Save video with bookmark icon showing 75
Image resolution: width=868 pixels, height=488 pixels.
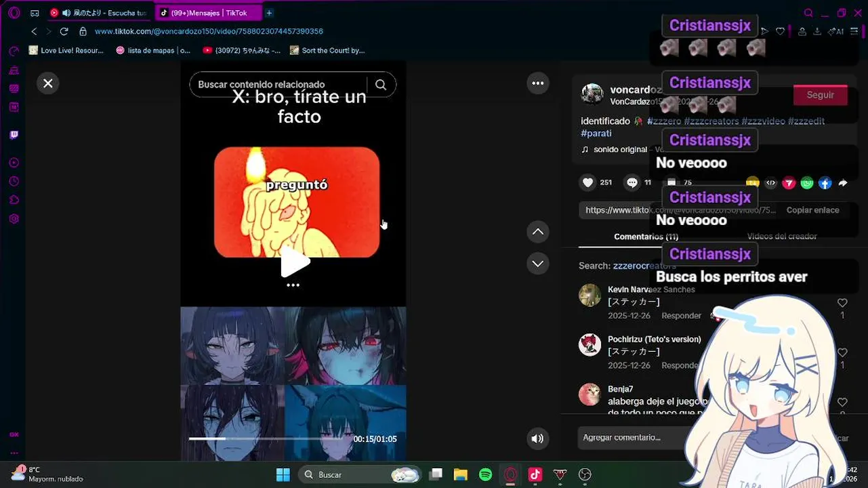[671, 182]
